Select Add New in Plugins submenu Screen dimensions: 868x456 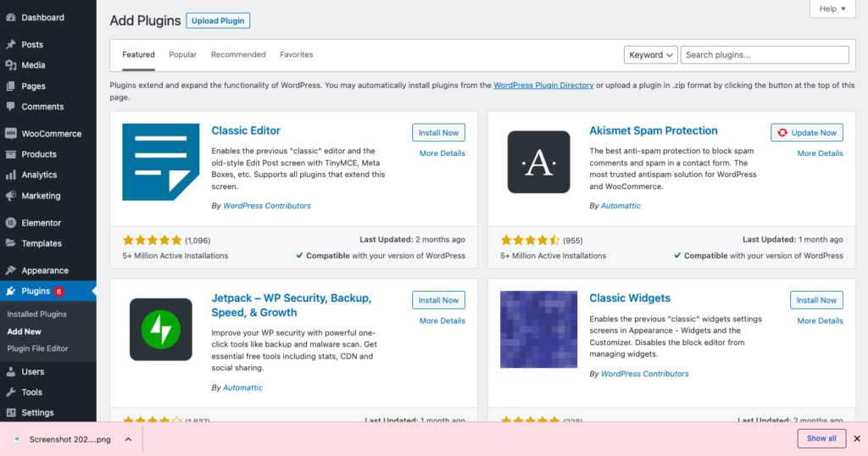coord(24,331)
